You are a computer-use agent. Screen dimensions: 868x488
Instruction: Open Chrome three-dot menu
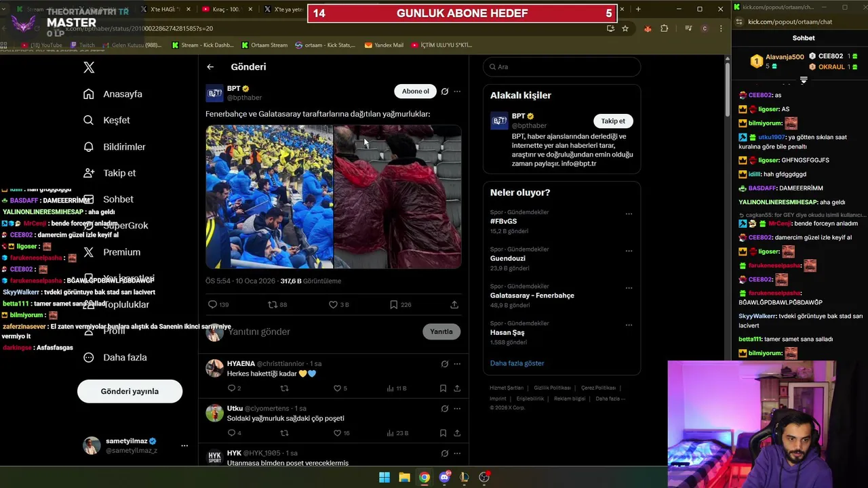(x=721, y=28)
